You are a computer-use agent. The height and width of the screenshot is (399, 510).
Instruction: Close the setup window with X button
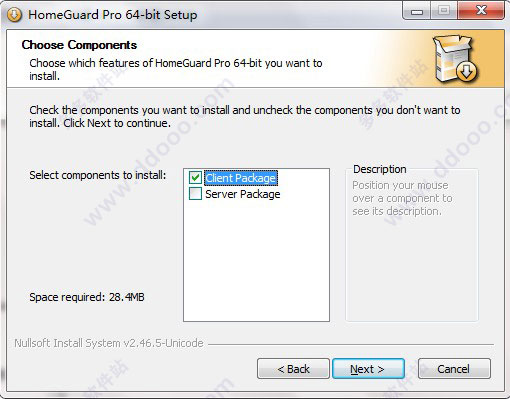(481, 11)
